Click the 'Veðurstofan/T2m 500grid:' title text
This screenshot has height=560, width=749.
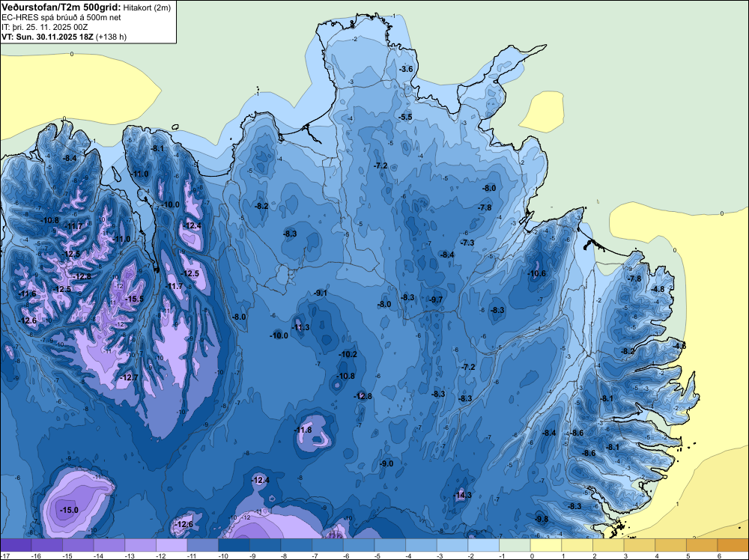pos(61,7)
